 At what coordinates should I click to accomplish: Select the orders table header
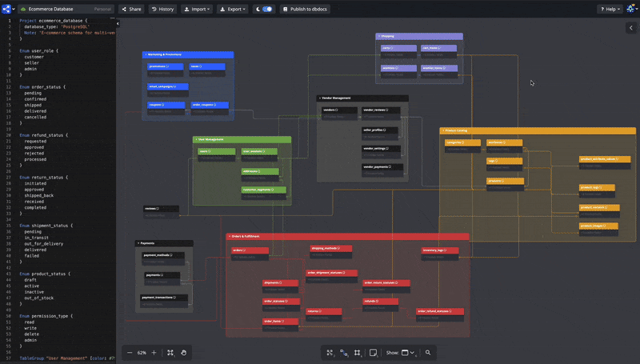click(245, 250)
